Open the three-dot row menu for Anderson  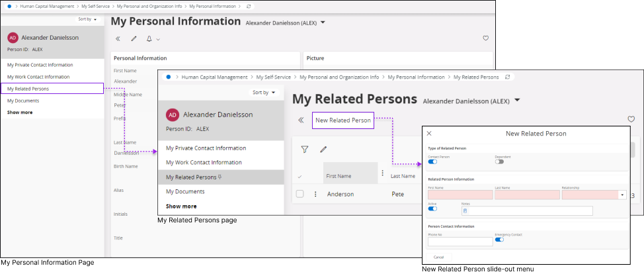coord(315,194)
